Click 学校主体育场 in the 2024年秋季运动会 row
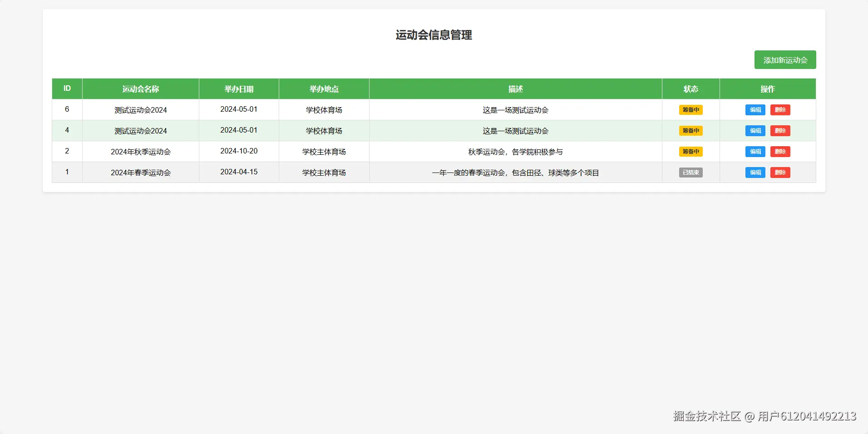 coord(324,152)
